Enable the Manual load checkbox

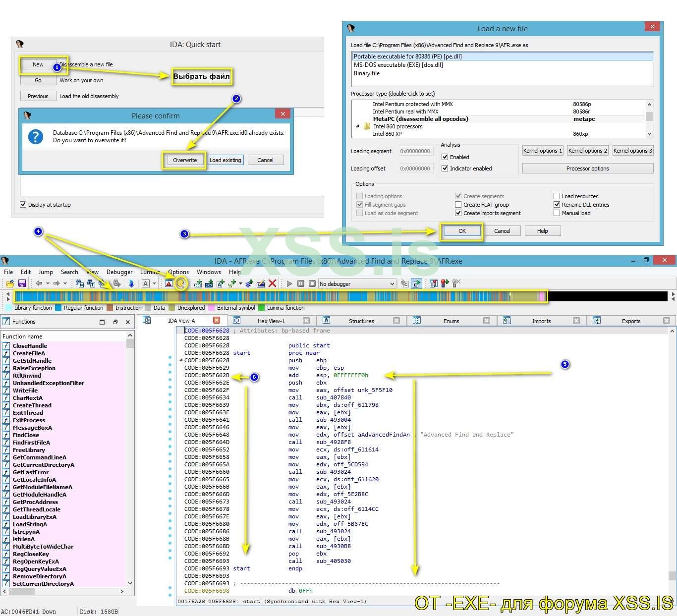pos(557,213)
